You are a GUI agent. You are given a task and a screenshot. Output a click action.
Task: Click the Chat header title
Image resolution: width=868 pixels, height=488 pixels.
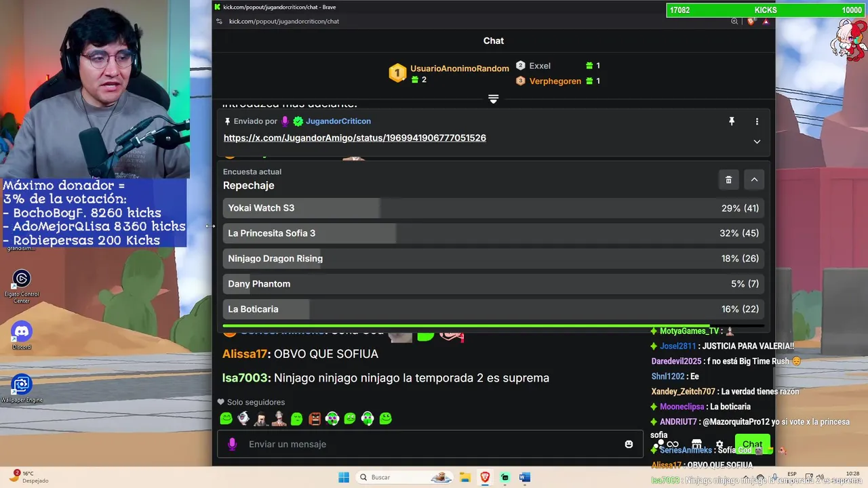[x=494, y=41]
